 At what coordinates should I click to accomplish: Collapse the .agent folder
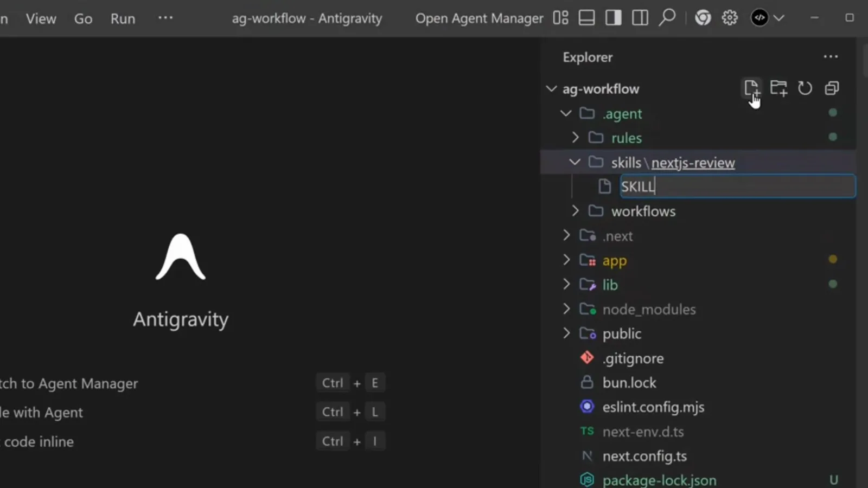tap(566, 113)
